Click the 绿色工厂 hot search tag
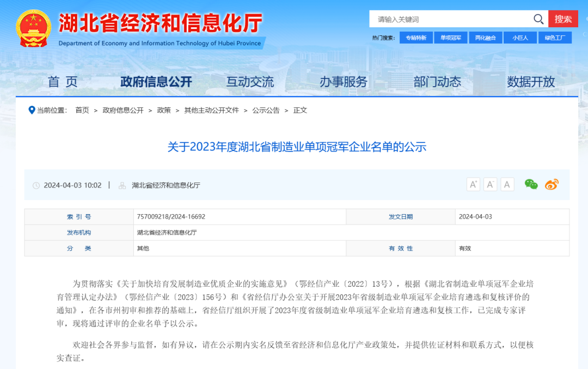 (x=555, y=38)
